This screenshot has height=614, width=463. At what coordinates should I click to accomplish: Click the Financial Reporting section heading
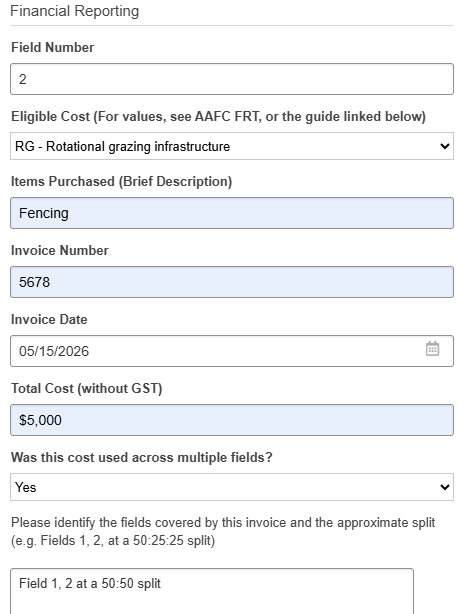coord(74,11)
